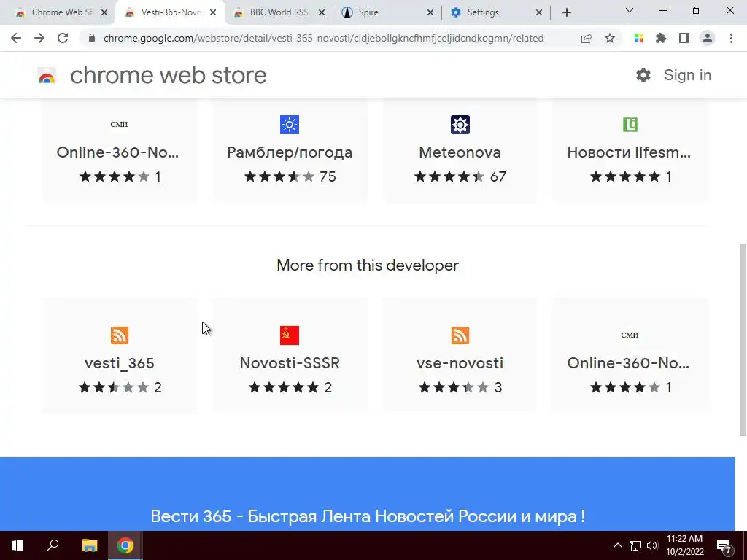Click the Вести 365 blue banner heading
Screen dimensions: 747x560
click(x=368, y=516)
